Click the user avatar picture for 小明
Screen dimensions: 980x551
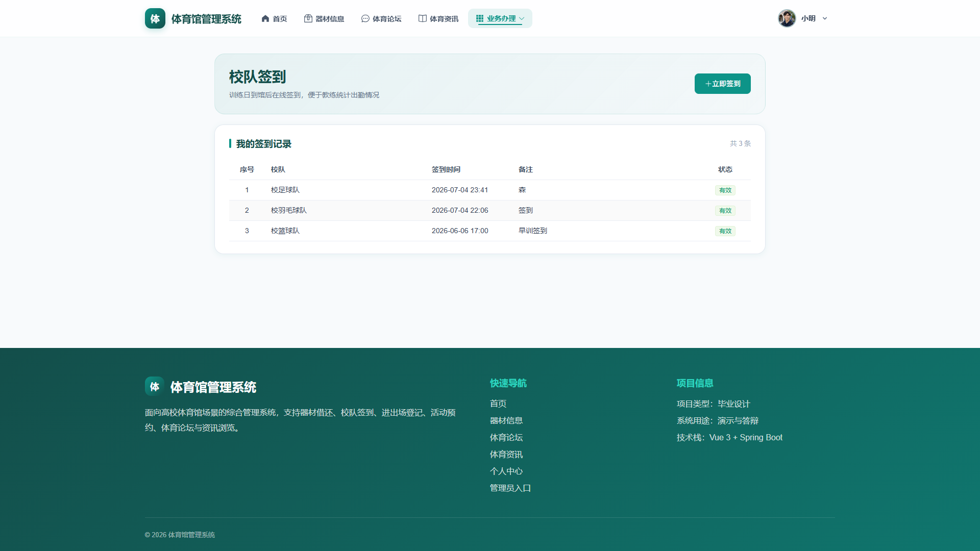[787, 18]
